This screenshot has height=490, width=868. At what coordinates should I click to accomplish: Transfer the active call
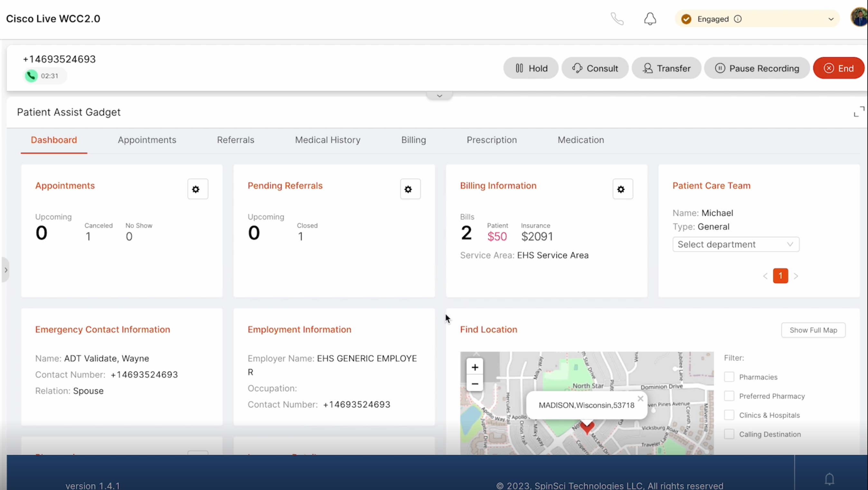pyautogui.click(x=666, y=68)
